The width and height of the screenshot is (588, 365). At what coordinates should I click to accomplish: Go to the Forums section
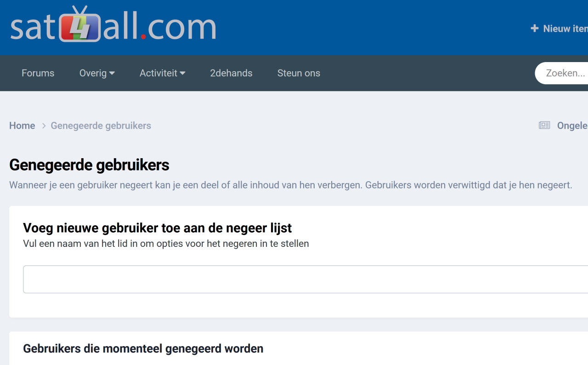(38, 73)
